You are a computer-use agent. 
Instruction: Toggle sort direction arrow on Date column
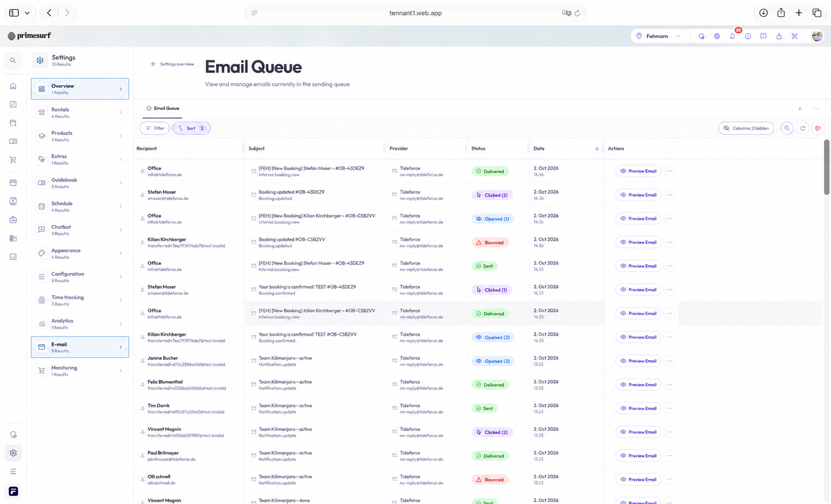(597, 149)
